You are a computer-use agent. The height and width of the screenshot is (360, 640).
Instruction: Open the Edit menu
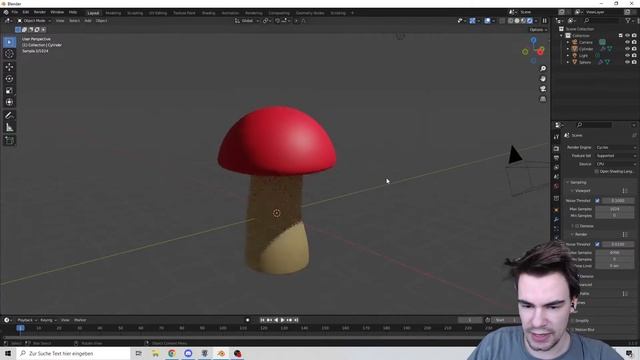click(26, 12)
